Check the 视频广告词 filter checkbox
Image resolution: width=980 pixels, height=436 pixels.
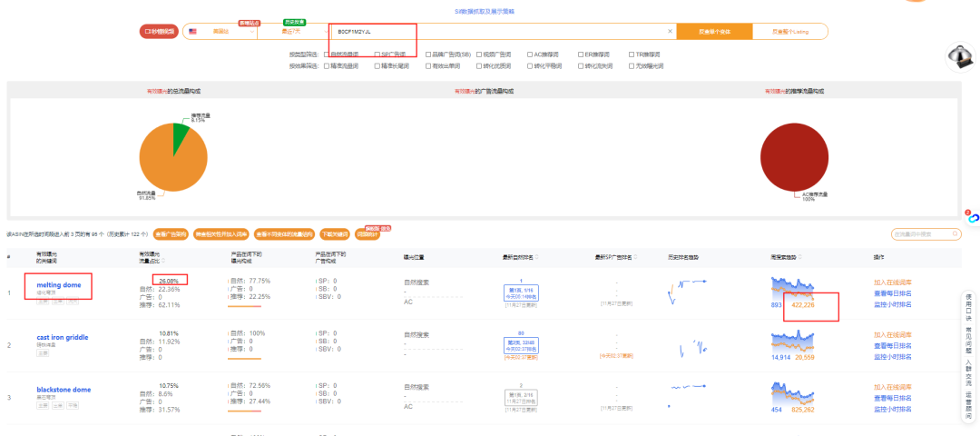coord(479,54)
